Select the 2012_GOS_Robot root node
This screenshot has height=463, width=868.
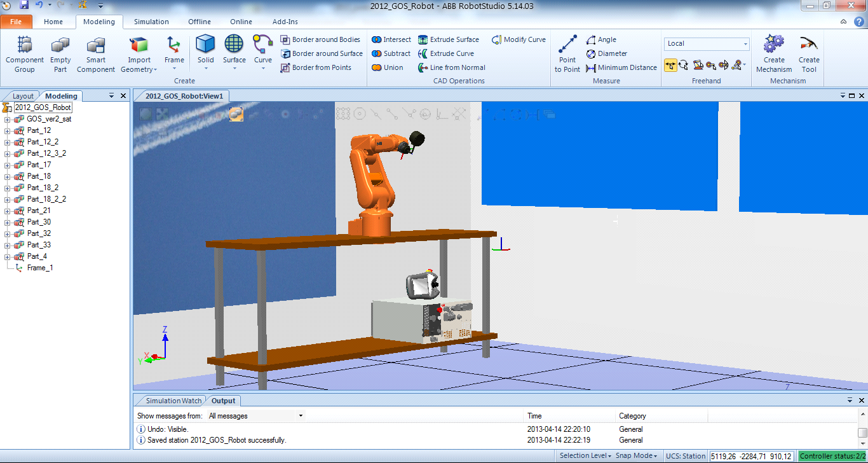click(x=43, y=107)
